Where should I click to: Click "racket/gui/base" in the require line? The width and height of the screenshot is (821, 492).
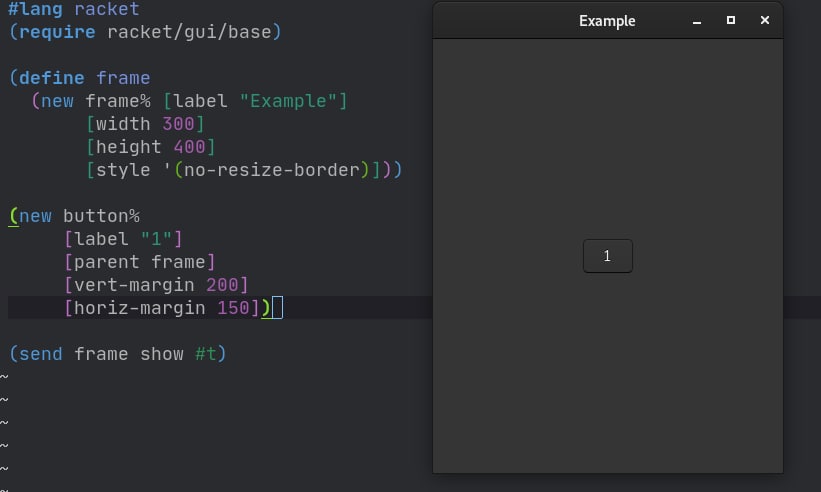tap(190, 32)
